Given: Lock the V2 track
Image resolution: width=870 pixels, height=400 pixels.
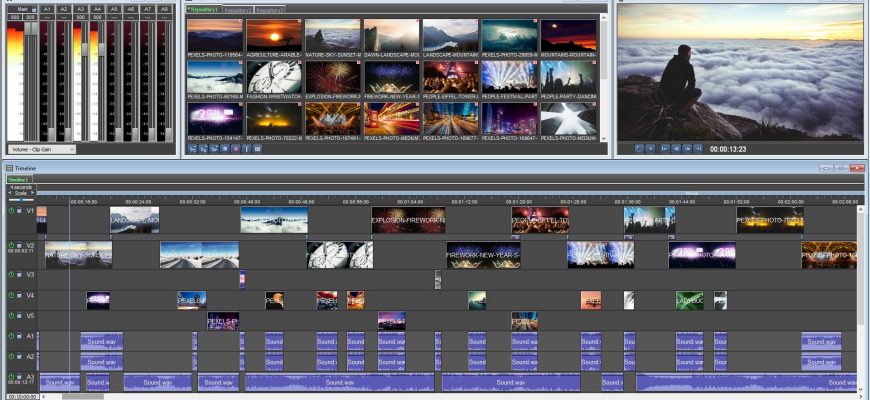Looking at the screenshot, I should (19, 245).
